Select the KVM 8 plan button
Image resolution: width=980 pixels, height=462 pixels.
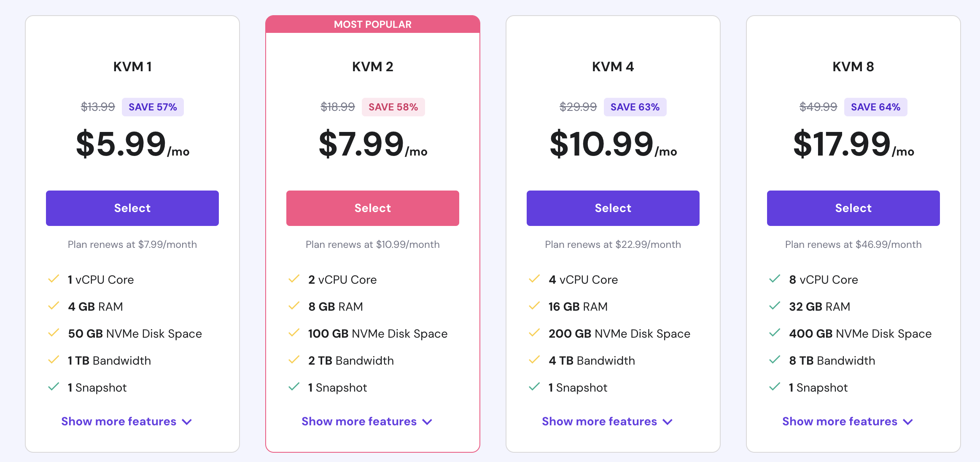[853, 208]
